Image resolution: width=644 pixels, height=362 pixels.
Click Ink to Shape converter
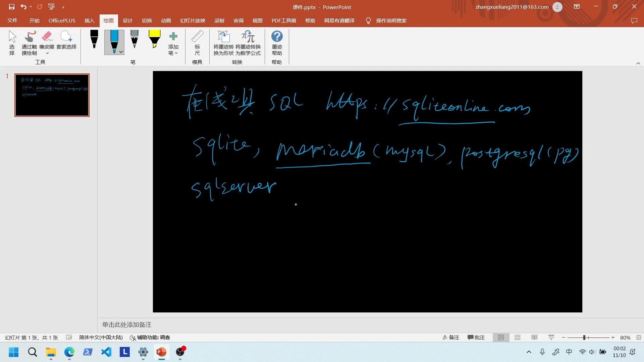223,43
